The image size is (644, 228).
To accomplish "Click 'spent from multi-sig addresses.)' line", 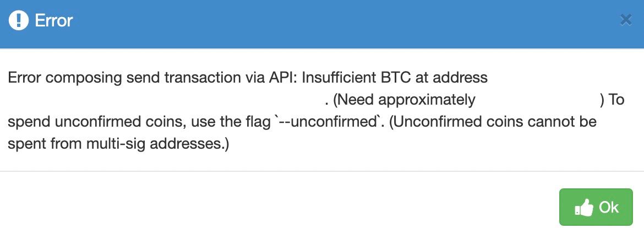I will pyautogui.click(x=118, y=144).
